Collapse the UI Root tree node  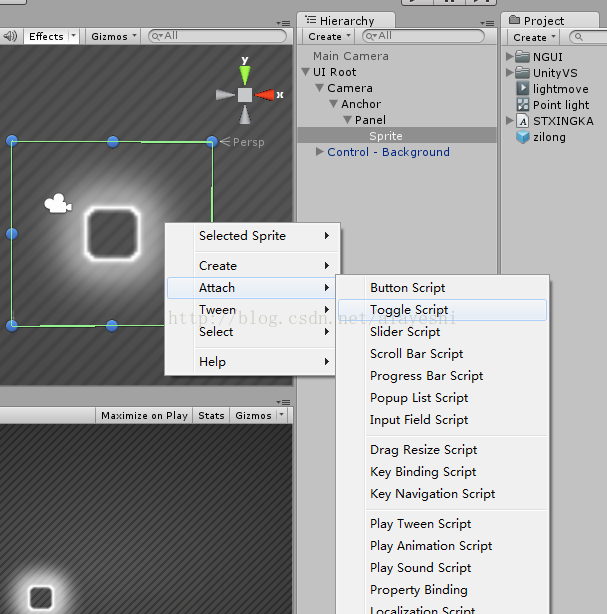click(306, 72)
